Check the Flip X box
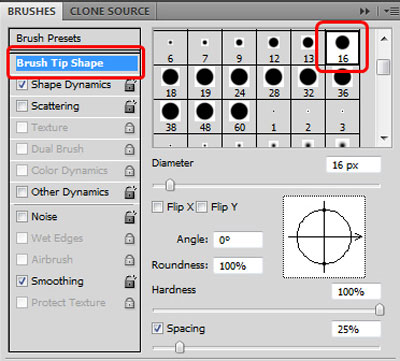Screen dimensions: 400x361 pyautogui.click(x=157, y=207)
